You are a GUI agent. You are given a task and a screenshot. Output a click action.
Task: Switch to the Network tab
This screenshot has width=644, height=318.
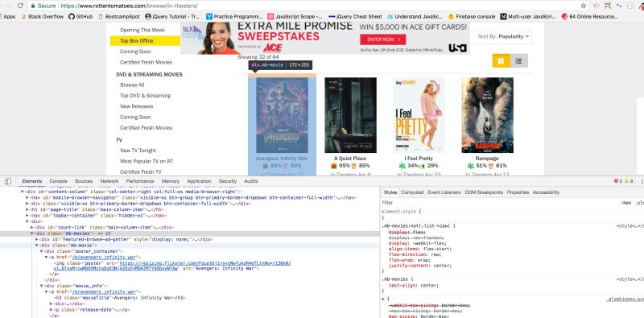109,181
